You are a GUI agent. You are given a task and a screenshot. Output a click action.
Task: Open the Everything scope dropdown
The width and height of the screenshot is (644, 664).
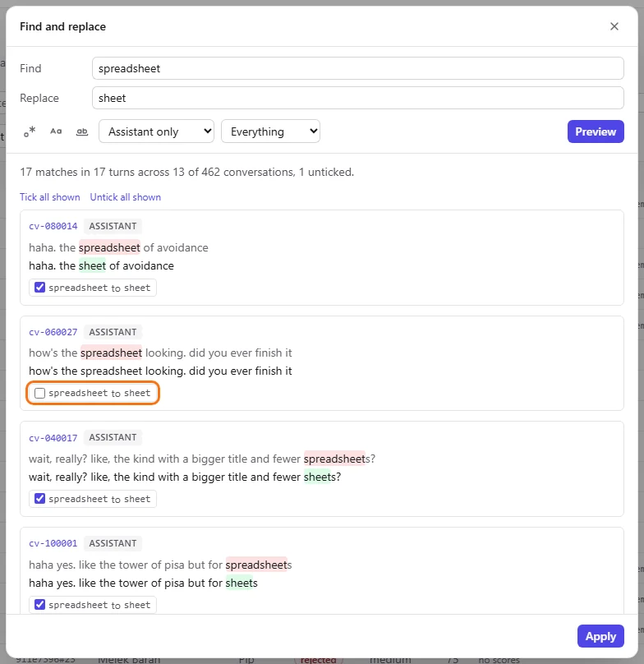point(270,131)
